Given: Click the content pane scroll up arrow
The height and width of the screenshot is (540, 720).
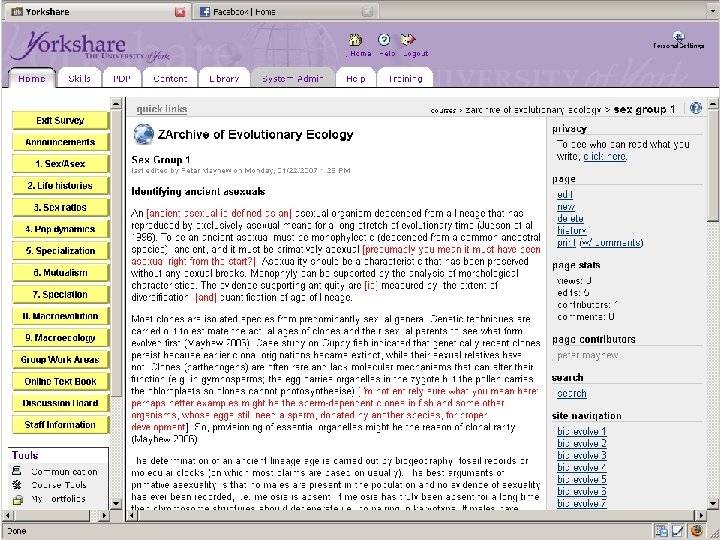Looking at the screenshot, I should pyautogui.click(x=713, y=104).
